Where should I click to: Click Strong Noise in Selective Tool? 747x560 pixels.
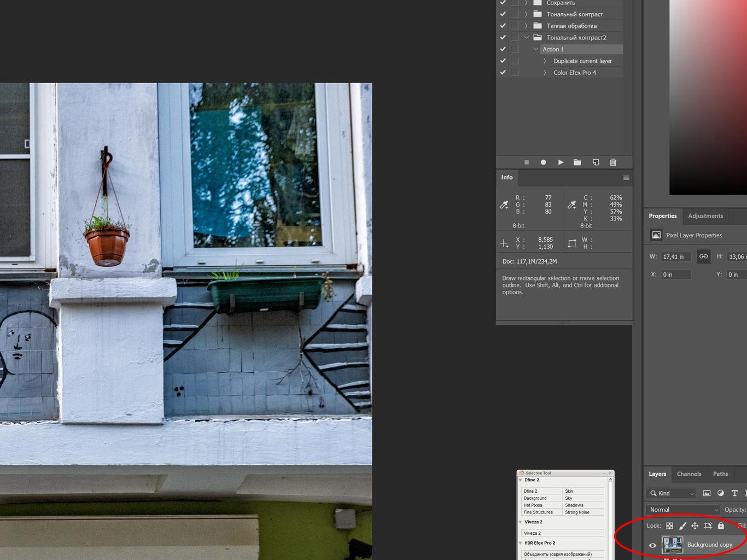click(x=583, y=512)
